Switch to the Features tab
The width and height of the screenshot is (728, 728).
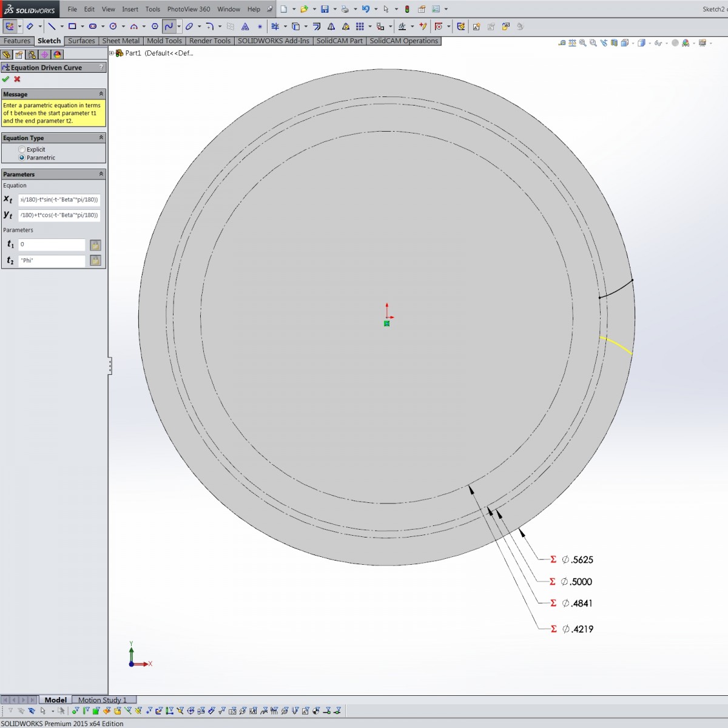pos(17,41)
